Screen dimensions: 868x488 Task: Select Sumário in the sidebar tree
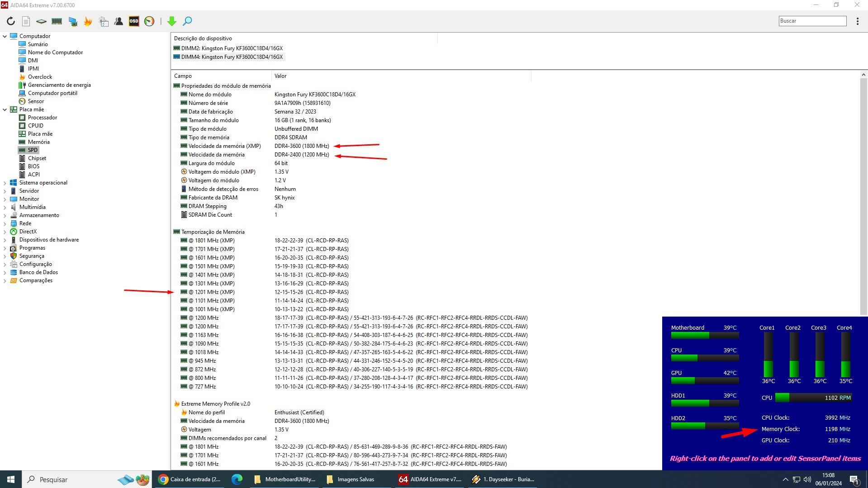point(38,44)
